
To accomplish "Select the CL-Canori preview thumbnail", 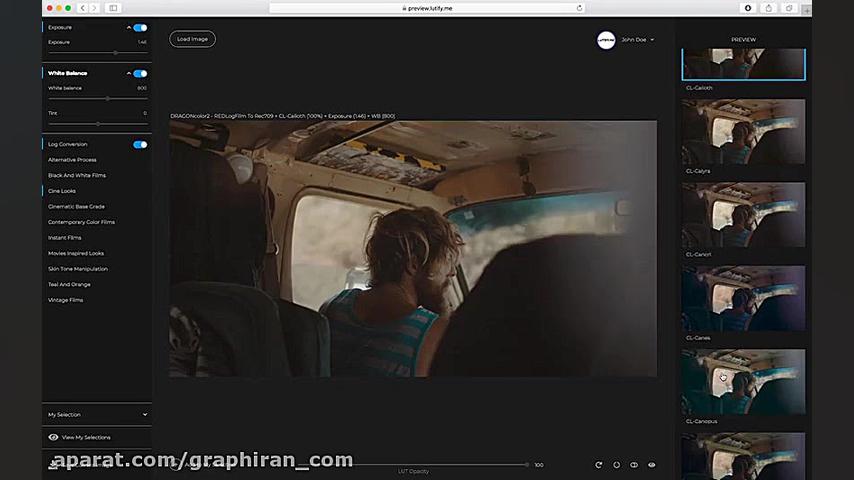I will 743,215.
